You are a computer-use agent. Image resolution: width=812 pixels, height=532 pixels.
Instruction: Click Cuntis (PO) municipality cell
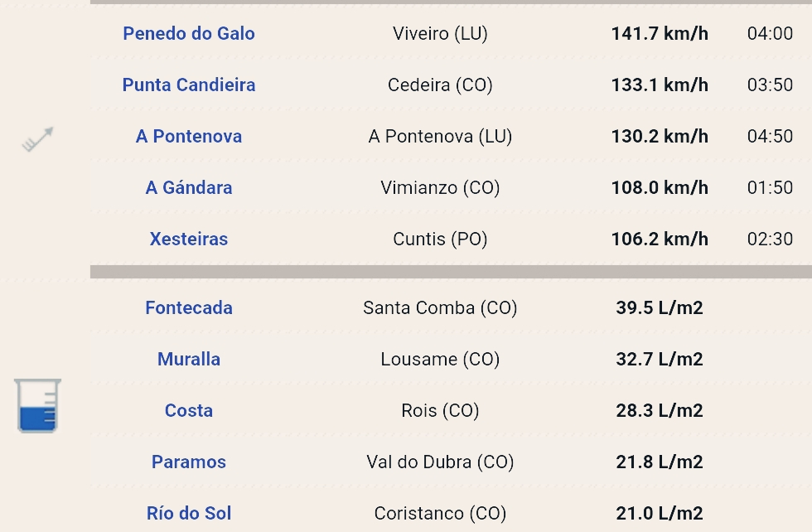[x=440, y=239]
